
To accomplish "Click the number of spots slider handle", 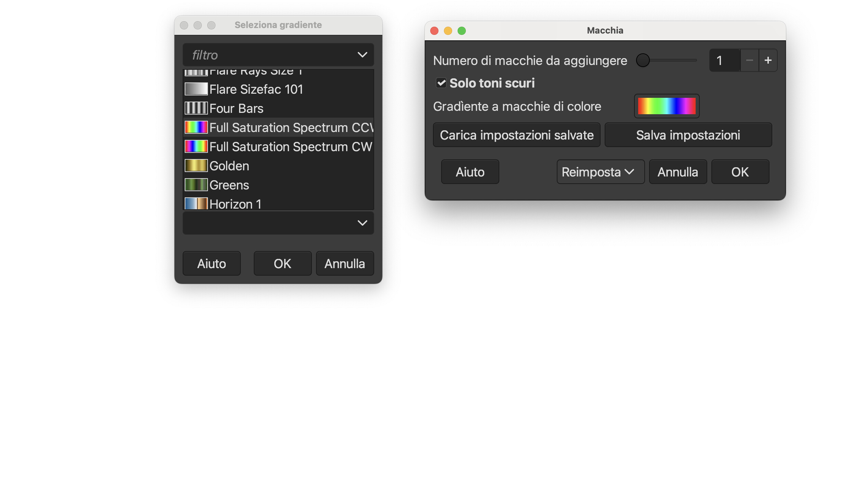I will click(x=643, y=61).
